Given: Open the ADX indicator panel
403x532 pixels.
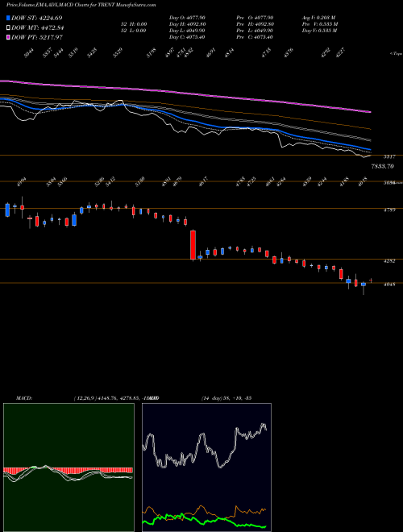Looking at the screenshot, I should [206, 468].
